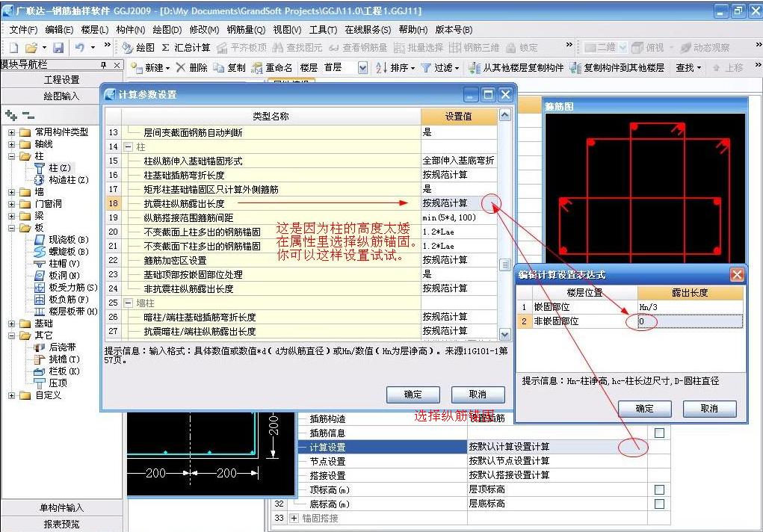Select 挑檐(T) in the tree
The image size is (763, 532).
click(x=58, y=359)
